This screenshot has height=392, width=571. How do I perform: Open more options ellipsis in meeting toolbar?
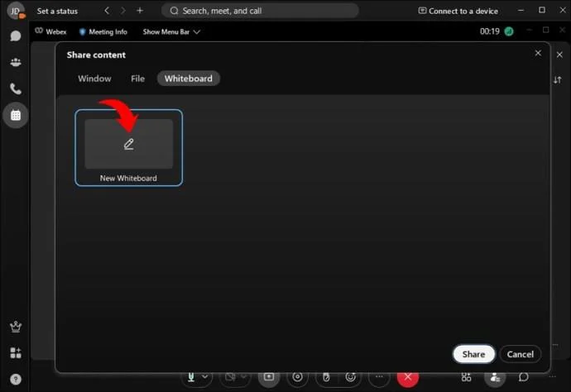pos(379,377)
